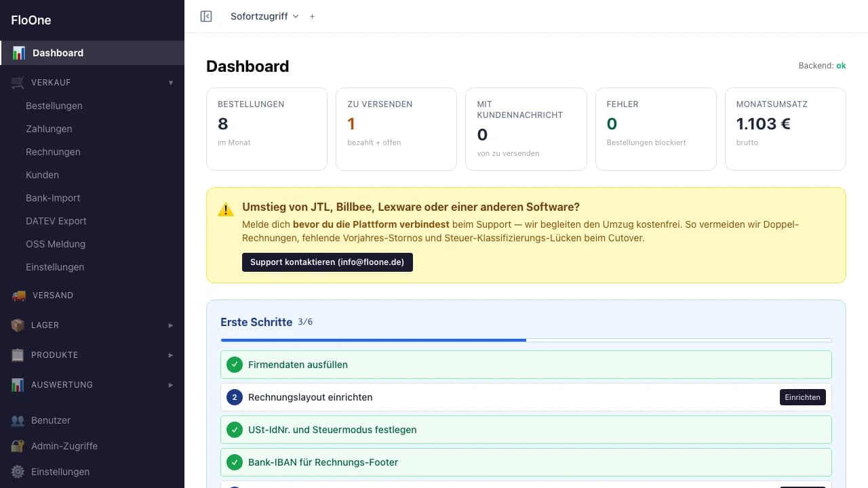Click the people icon next to Benutzer
Viewport: 868px width, 488px height.
(x=18, y=420)
